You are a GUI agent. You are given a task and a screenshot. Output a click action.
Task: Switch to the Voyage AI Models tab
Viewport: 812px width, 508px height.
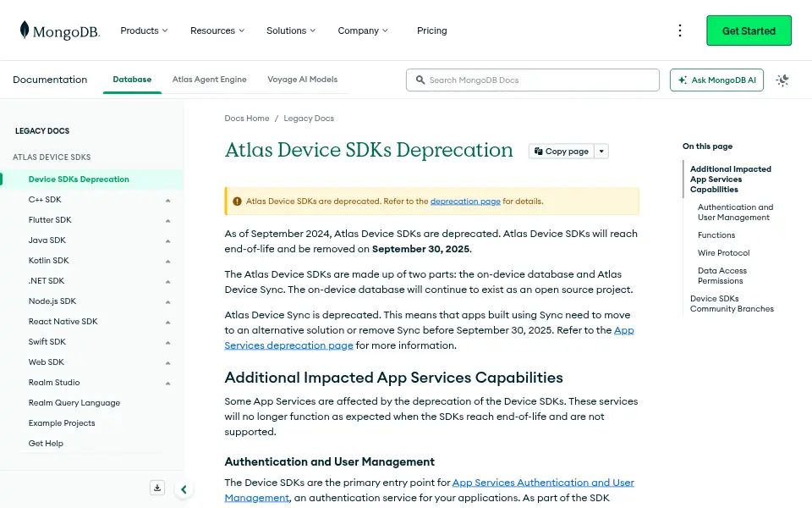pyautogui.click(x=303, y=80)
